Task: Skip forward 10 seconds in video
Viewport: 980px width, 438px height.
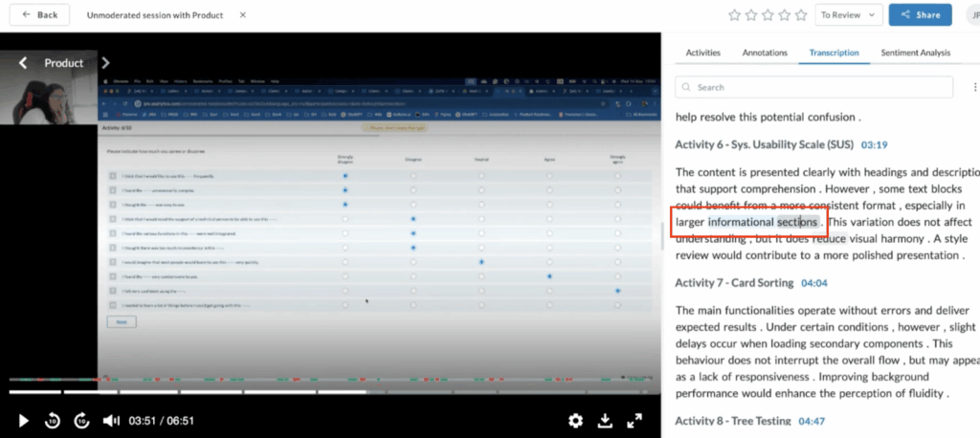Action: pos(82,421)
